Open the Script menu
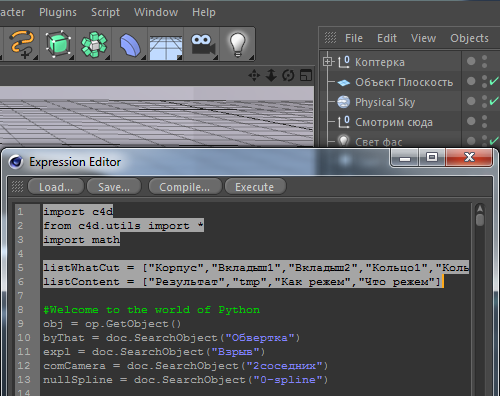 (105, 12)
